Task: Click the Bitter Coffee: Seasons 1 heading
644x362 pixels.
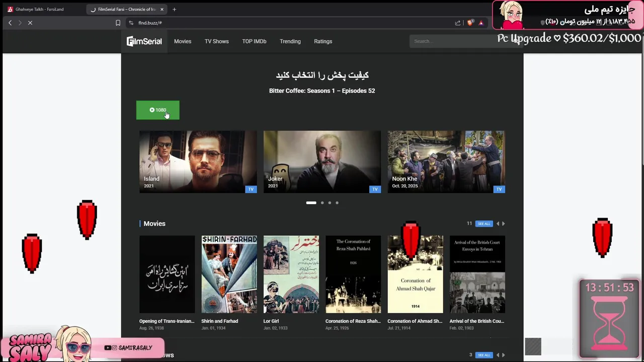Action: pos(322,91)
